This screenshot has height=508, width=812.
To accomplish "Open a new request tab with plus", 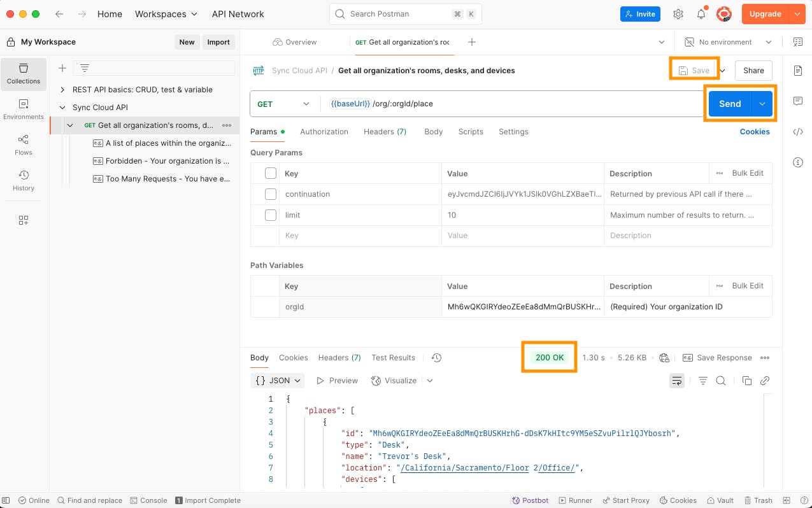I will click(x=472, y=42).
